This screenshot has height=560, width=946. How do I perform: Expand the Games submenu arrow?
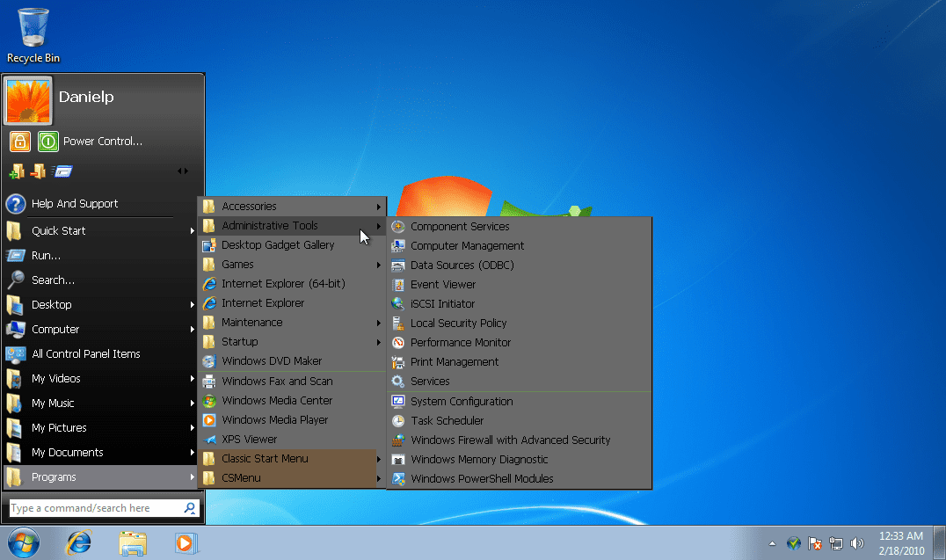coord(378,265)
